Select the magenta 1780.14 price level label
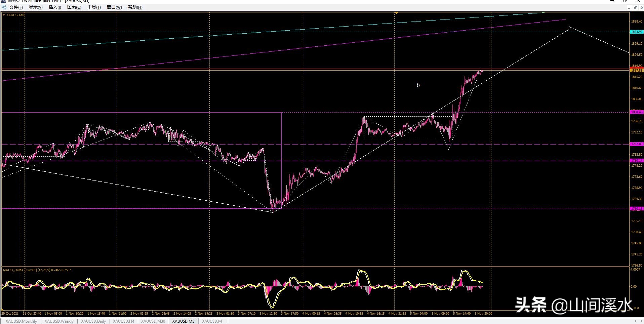The width and height of the screenshot is (644, 324). (x=637, y=161)
